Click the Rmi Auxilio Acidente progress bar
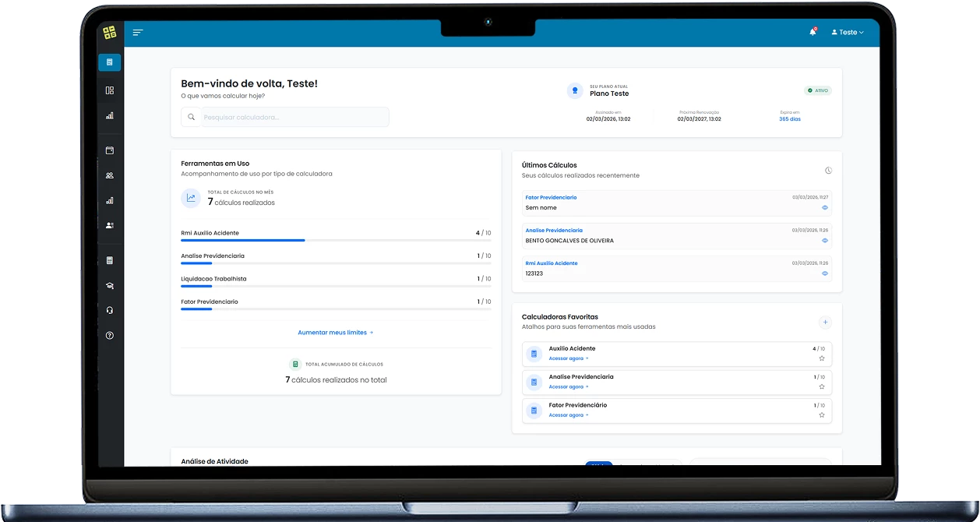The height and width of the screenshot is (522, 980). 336,241
